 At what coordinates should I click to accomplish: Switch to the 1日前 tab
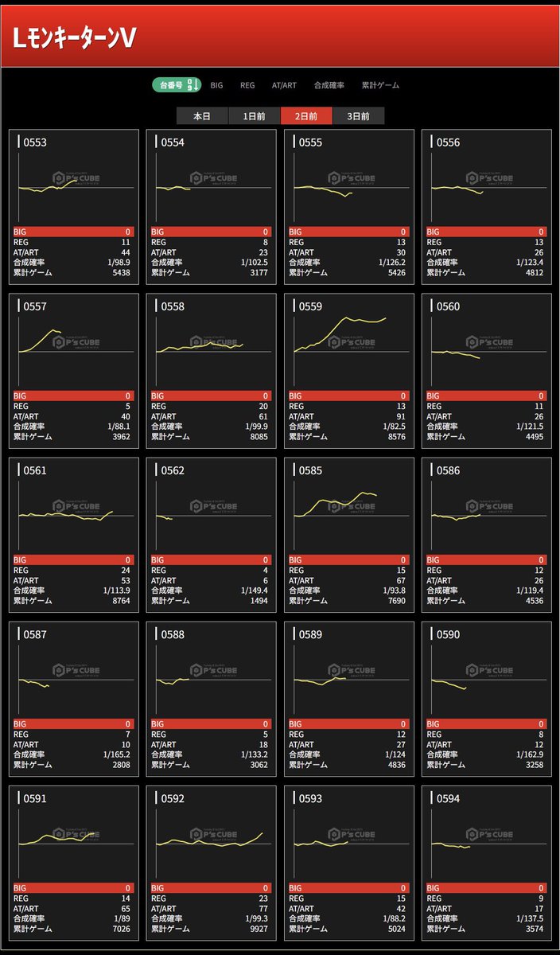(x=255, y=115)
